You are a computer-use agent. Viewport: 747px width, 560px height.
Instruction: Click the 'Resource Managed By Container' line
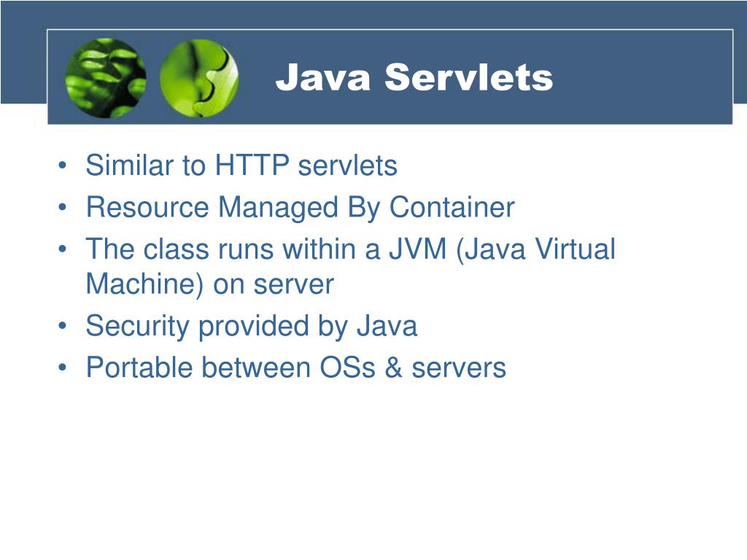point(300,208)
